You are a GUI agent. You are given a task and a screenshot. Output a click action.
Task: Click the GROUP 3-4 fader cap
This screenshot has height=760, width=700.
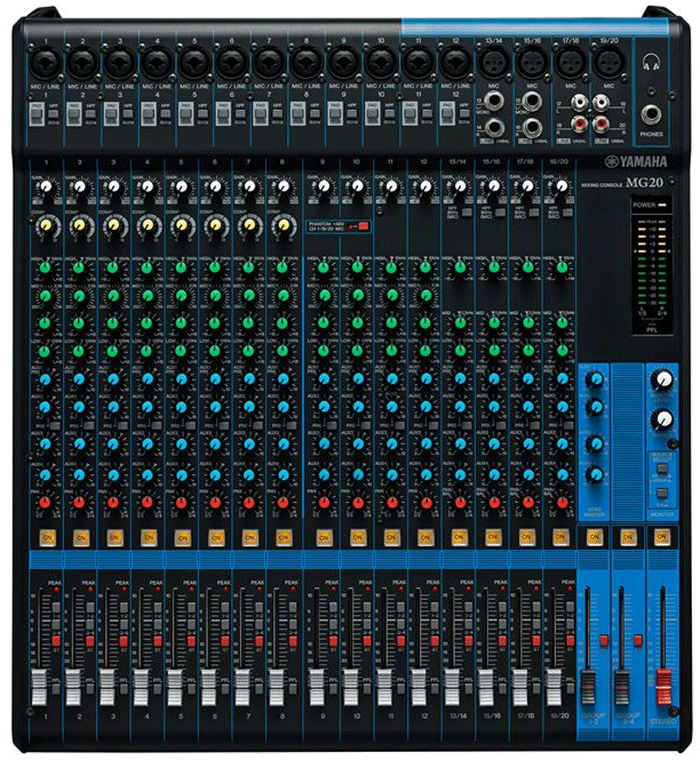click(x=621, y=687)
